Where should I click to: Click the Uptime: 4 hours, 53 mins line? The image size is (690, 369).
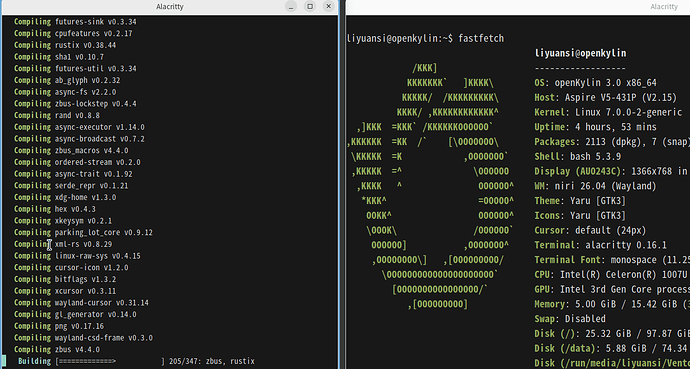pos(596,127)
